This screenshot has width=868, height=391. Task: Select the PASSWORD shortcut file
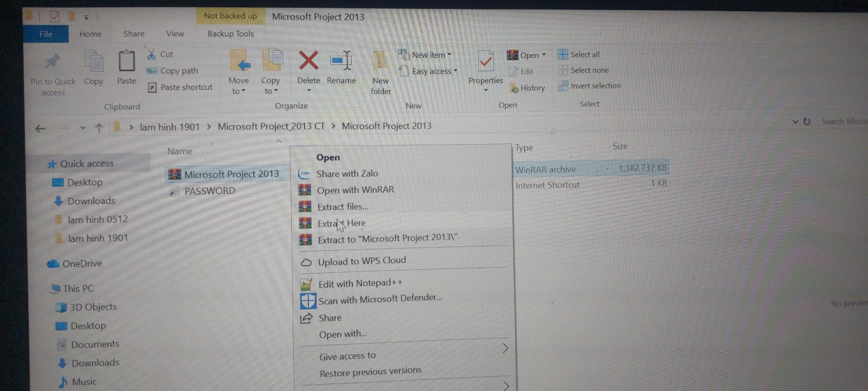click(x=210, y=191)
